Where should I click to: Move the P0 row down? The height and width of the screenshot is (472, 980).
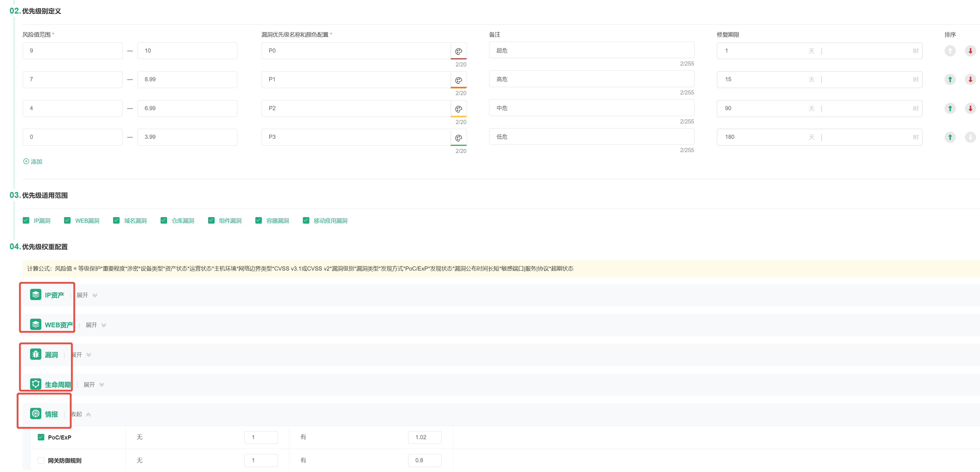[970, 51]
